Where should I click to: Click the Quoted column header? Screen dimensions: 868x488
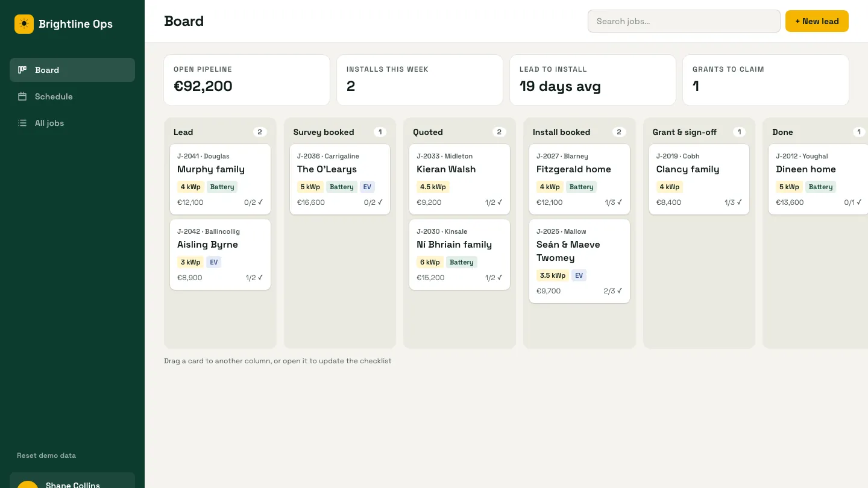coord(428,132)
